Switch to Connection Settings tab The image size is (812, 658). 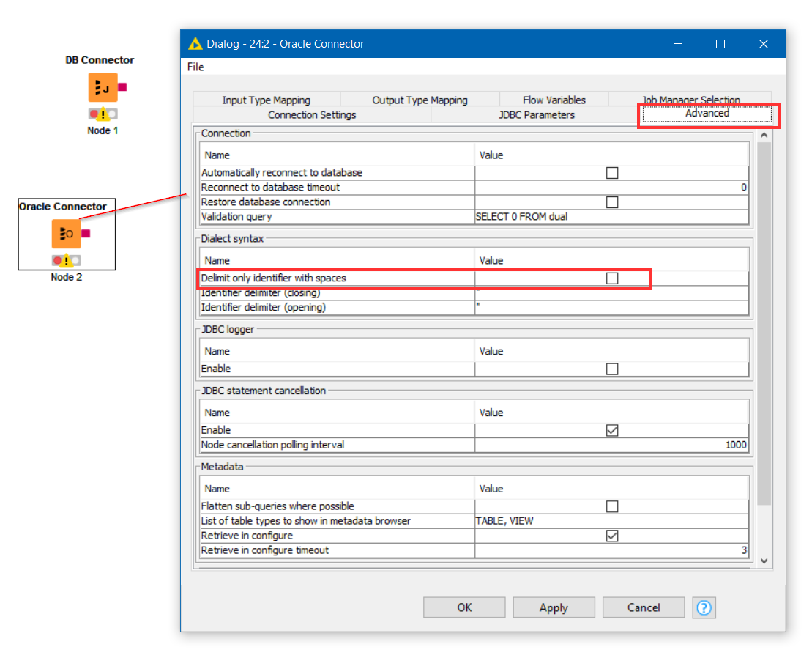(x=312, y=114)
